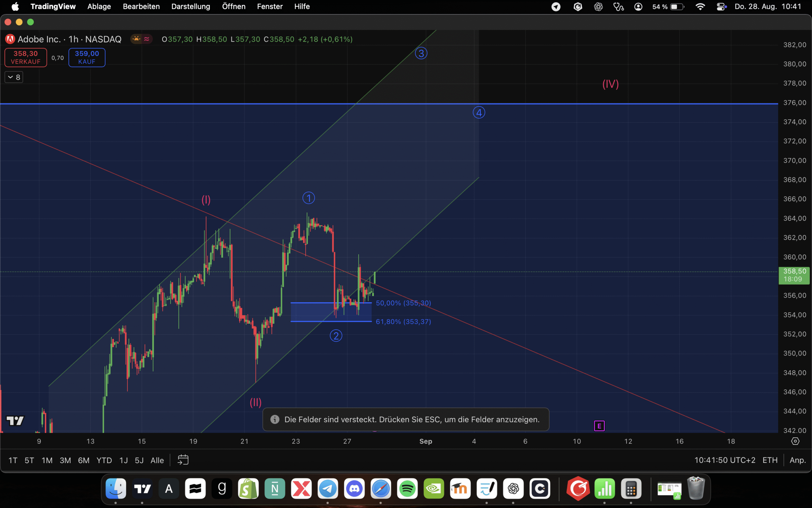
Task: Open the timezone selector 10:41:50 UTC+2
Action: tap(724, 460)
